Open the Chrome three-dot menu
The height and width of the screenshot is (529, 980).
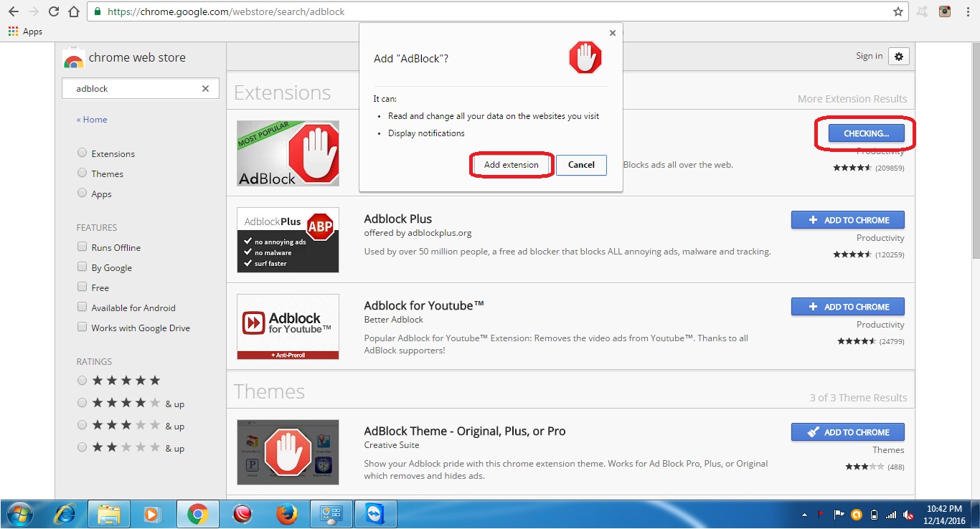[966, 11]
